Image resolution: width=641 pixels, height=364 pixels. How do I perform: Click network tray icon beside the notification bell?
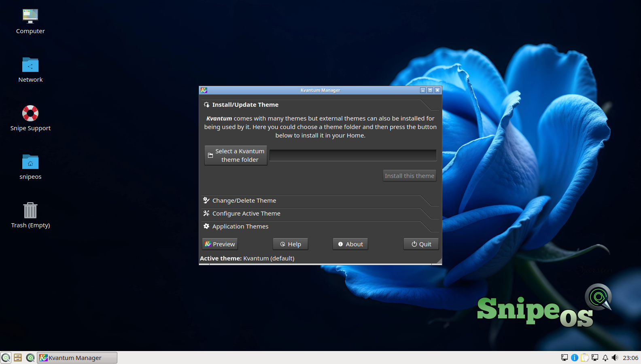click(595, 358)
